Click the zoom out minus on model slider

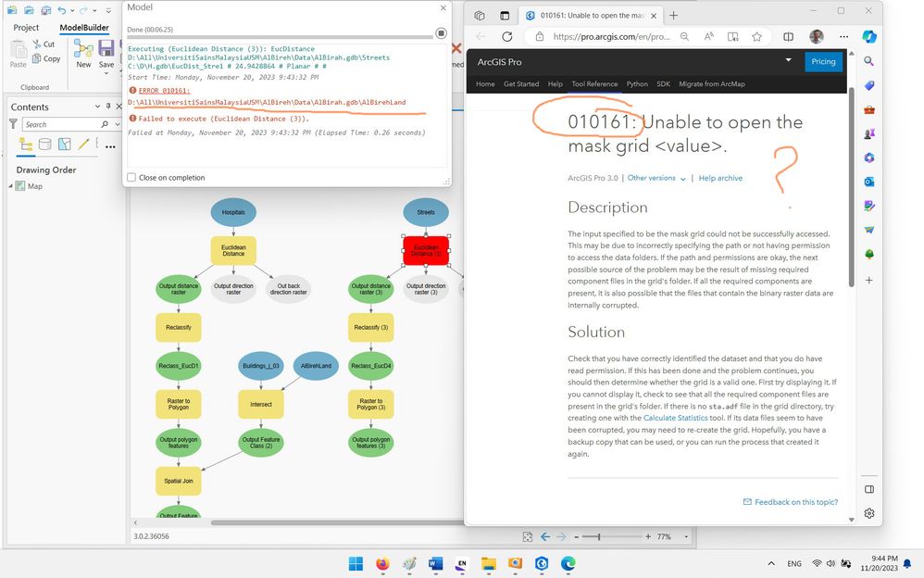click(x=576, y=536)
